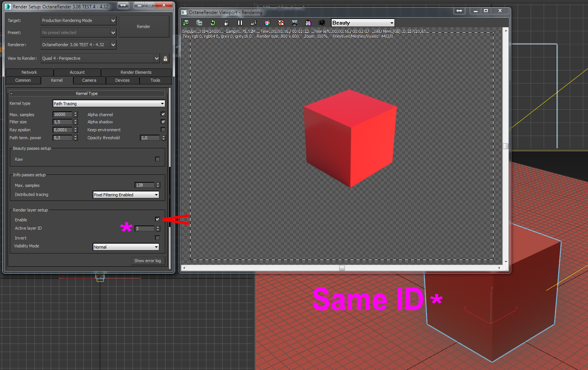Image resolution: width=588 pixels, height=370 pixels.
Task: Collapse the Kernel Type rollout
Action: pos(87,93)
